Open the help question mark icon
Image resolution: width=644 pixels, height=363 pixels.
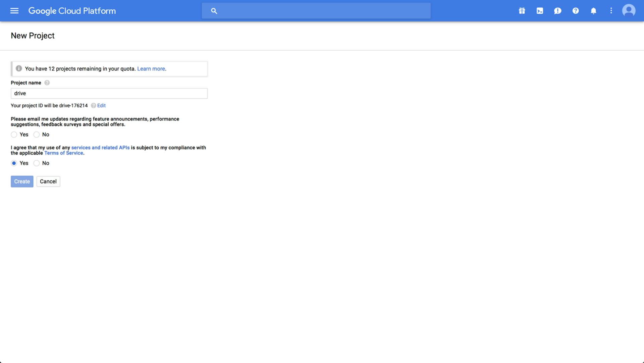coord(576,10)
